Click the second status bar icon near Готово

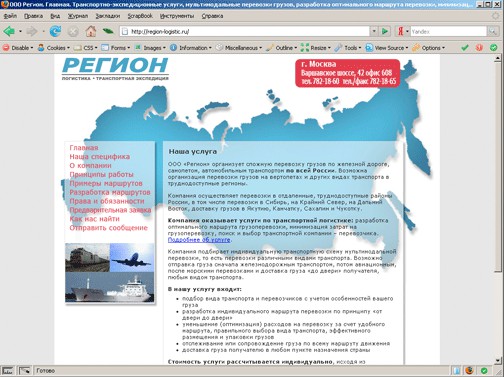(25, 371)
